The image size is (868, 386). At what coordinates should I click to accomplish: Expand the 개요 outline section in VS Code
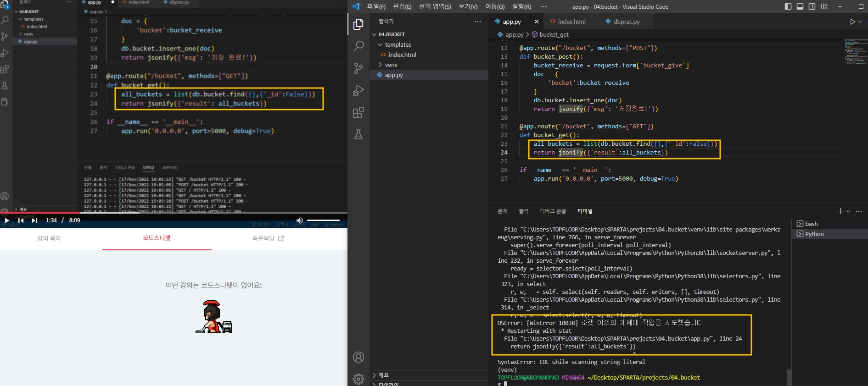(375, 375)
